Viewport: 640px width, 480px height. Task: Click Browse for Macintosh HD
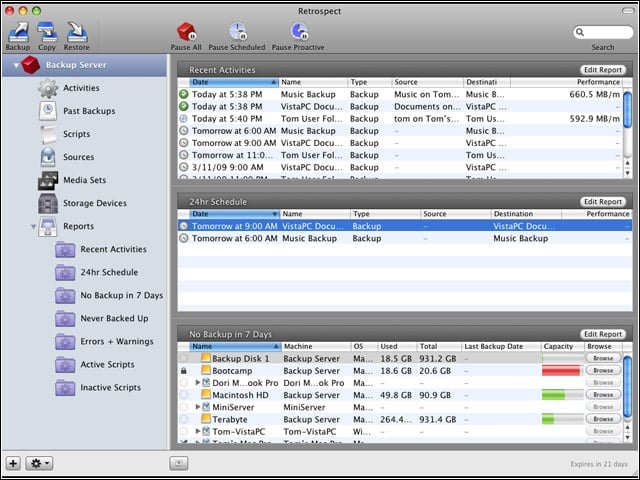603,395
